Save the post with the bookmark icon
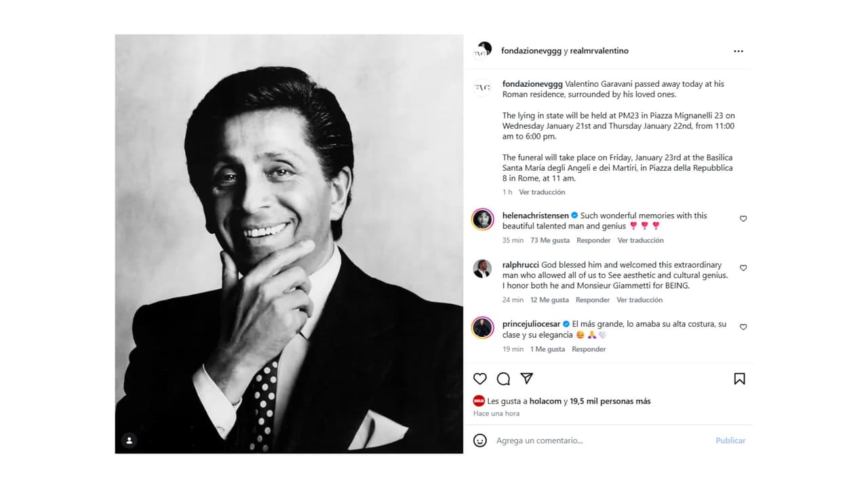The width and height of the screenshot is (868, 488). click(740, 379)
